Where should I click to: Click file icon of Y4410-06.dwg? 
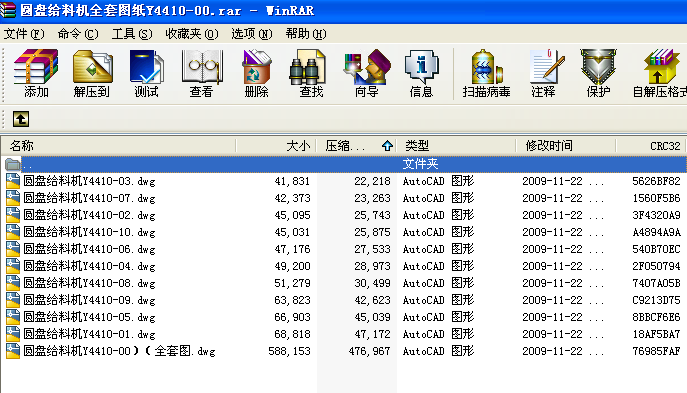tap(13, 249)
